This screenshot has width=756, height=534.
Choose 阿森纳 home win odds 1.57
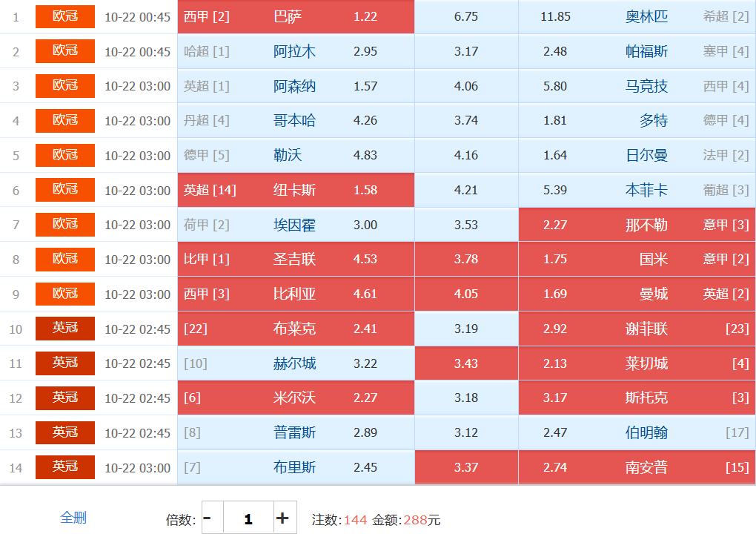296,86
